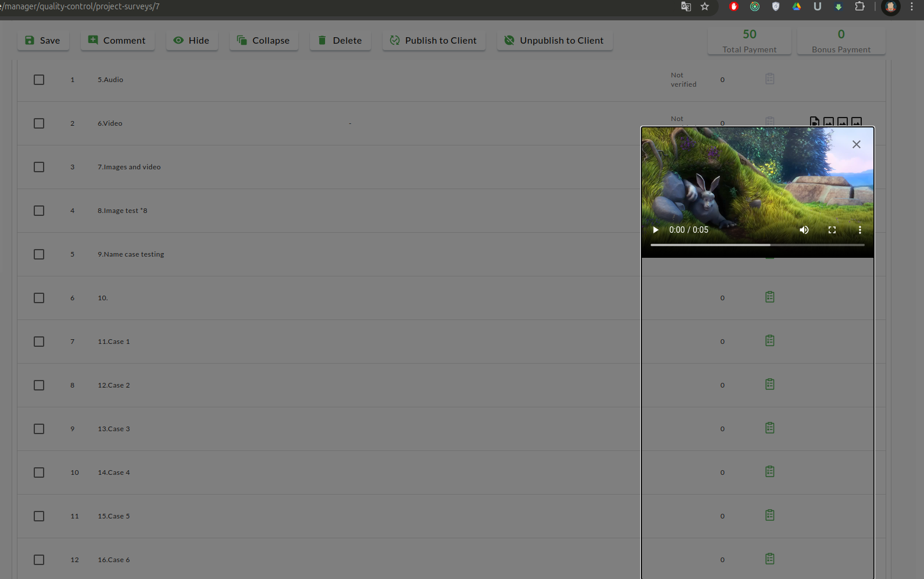
Task: Click the row number 4 link
Action: tap(73, 211)
